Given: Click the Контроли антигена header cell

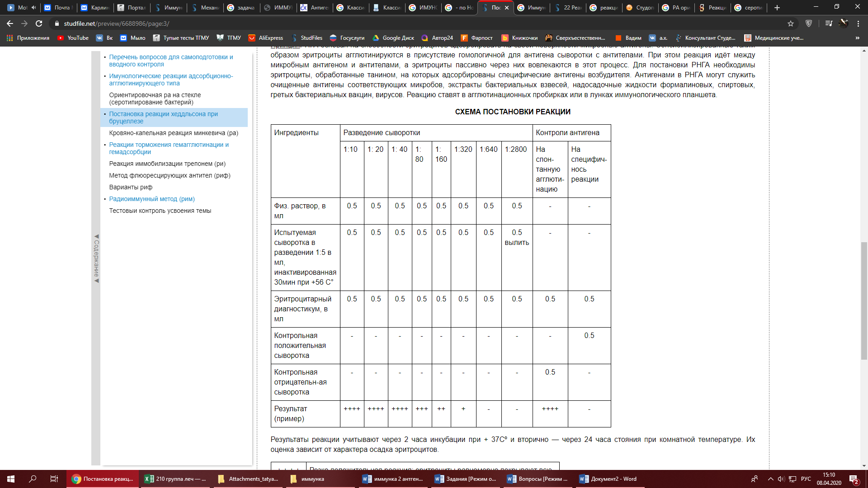Looking at the screenshot, I should click(571, 133).
